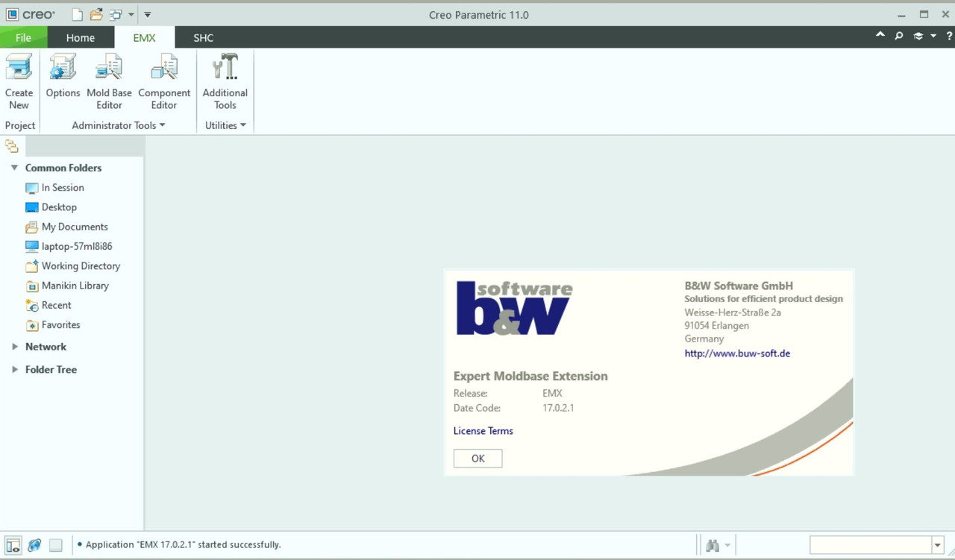Collapse the Common Folders section
This screenshot has width=955, height=560.
(x=14, y=168)
